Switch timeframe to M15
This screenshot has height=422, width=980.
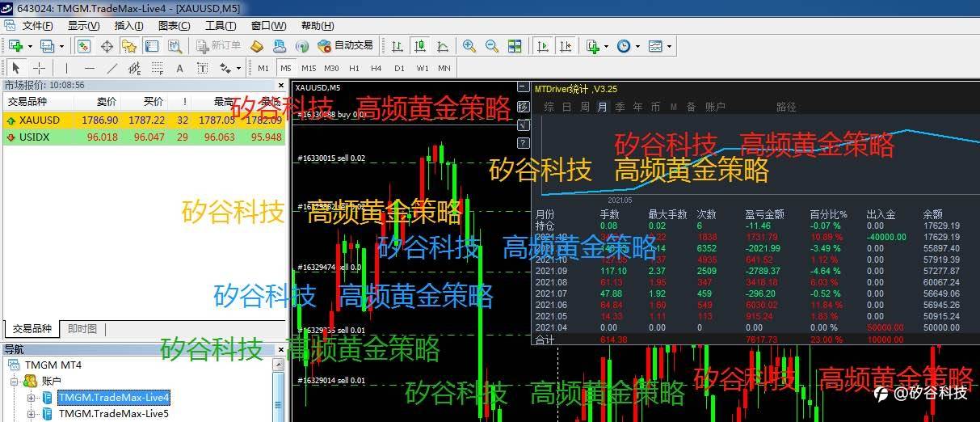(x=309, y=68)
